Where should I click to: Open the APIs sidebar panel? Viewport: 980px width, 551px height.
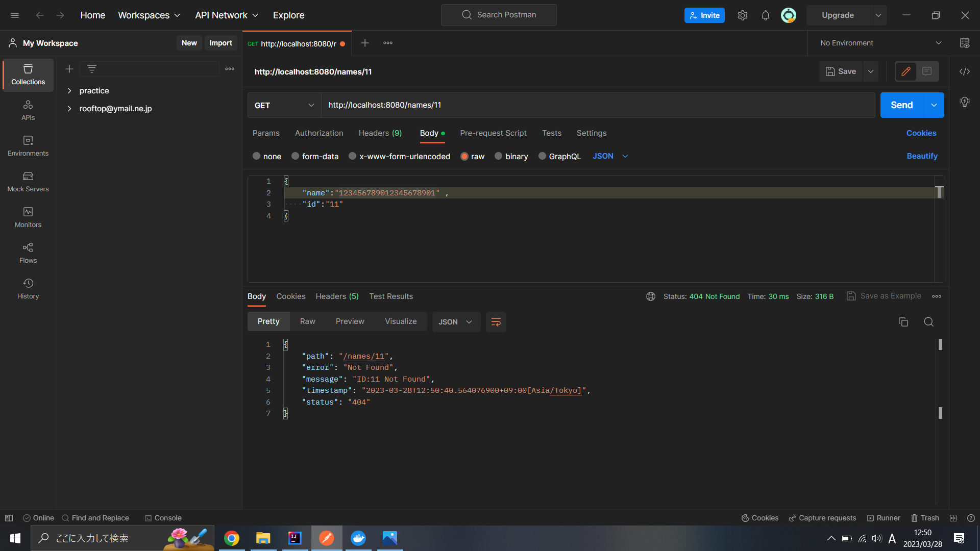[28, 111]
